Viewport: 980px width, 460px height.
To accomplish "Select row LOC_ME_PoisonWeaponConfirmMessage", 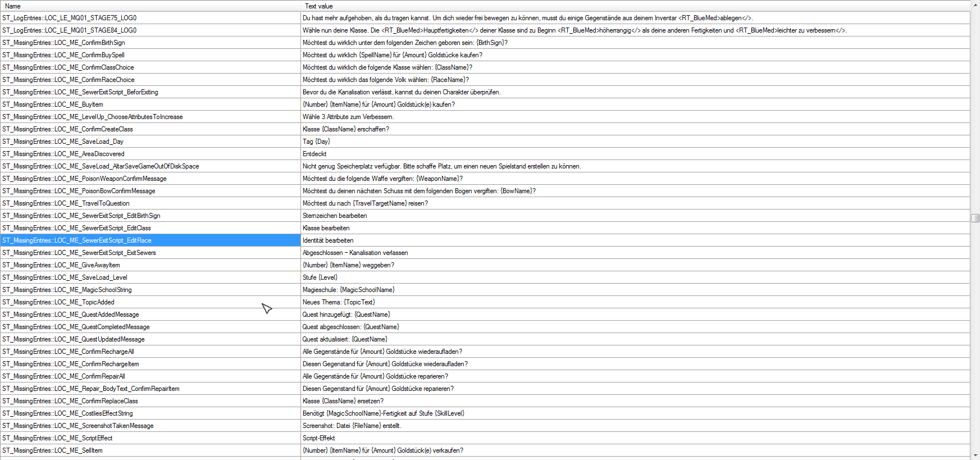I will 485,179.
